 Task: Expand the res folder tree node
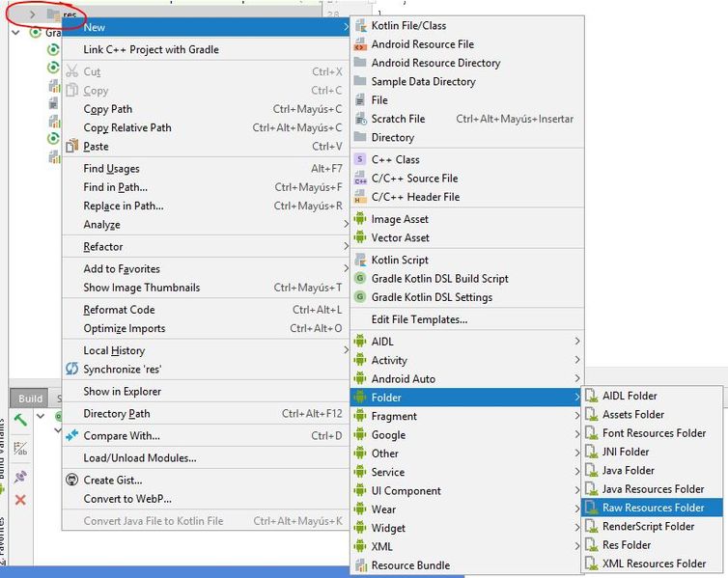[x=32, y=14]
